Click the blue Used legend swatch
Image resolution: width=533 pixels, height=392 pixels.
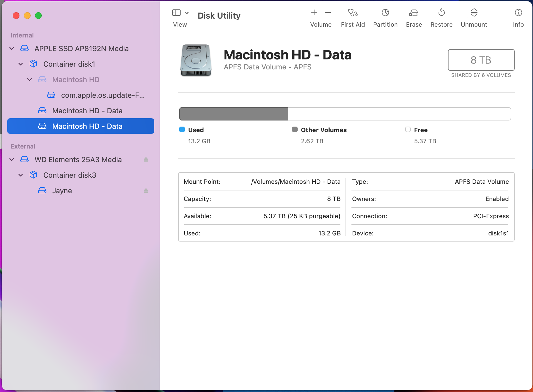182,129
